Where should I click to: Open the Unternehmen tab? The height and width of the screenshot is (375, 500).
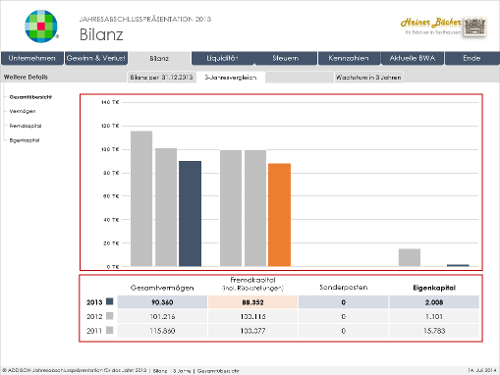click(32, 58)
